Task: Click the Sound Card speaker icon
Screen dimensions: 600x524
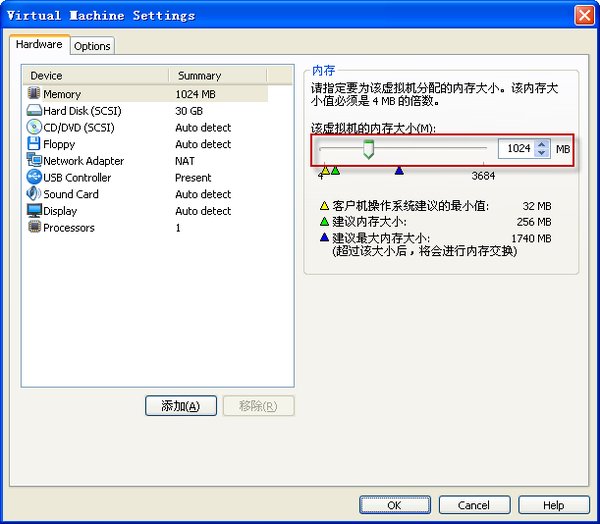Action: [x=34, y=194]
